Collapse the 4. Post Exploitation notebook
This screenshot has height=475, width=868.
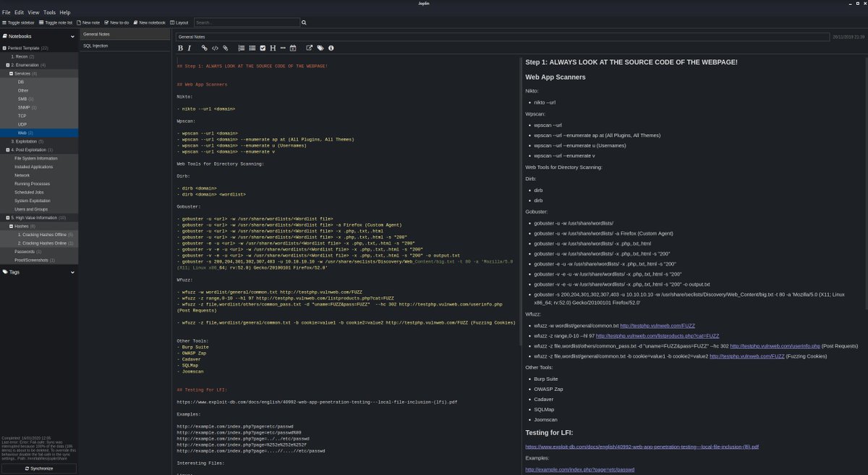pos(8,150)
